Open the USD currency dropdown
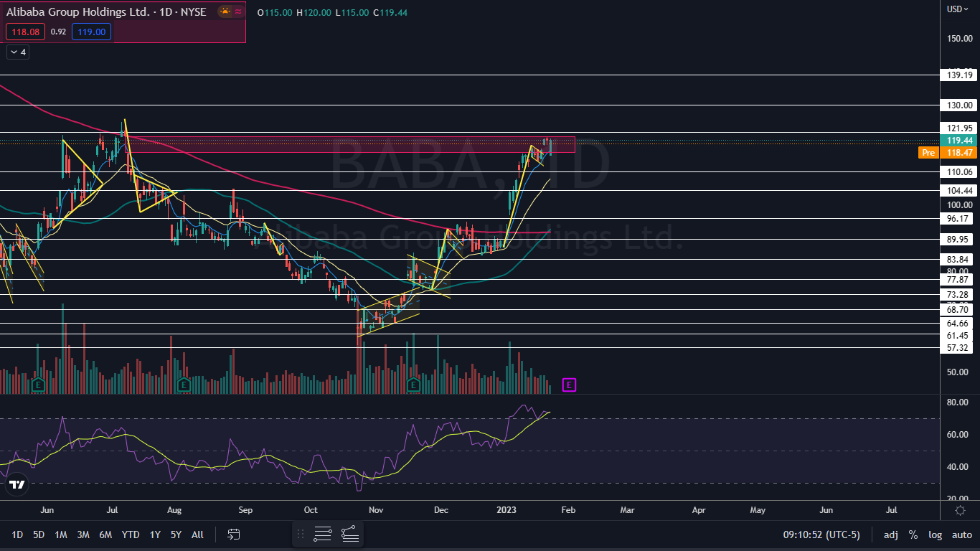Image resolution: width=980 pixels, height=551 pixels. click(957, 9)
